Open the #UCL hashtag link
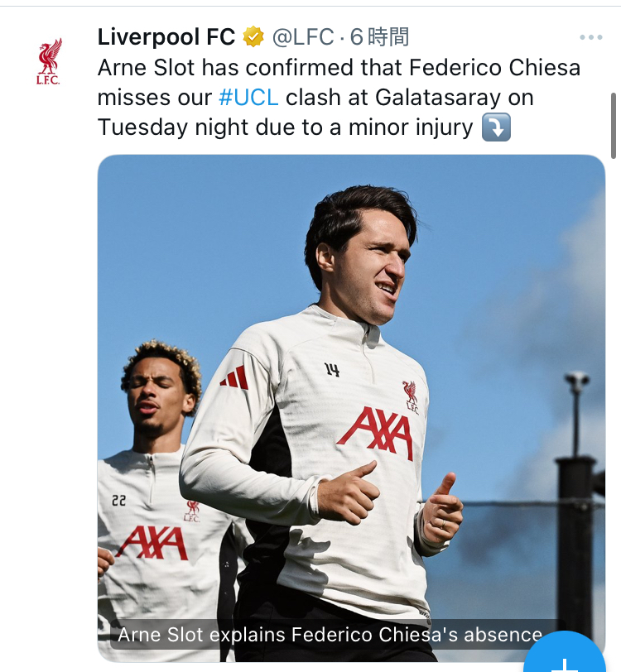This screenshot has width=621, height=672. (248, 97)
